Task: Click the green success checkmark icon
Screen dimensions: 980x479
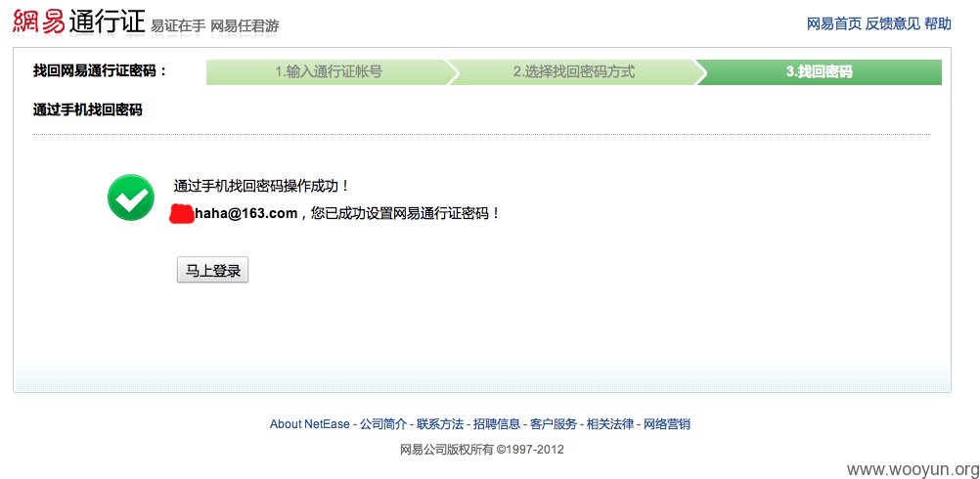Action: click(x=131, y=197)
